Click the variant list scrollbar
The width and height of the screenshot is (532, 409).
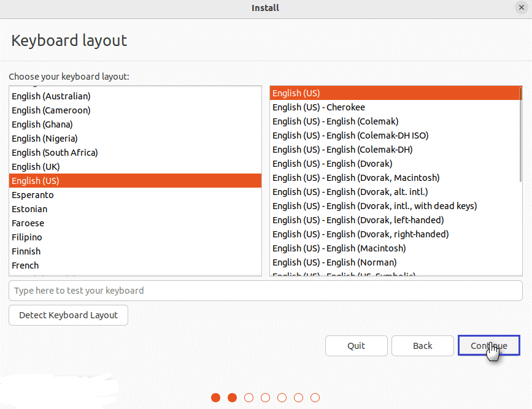(x=520, y=135)
